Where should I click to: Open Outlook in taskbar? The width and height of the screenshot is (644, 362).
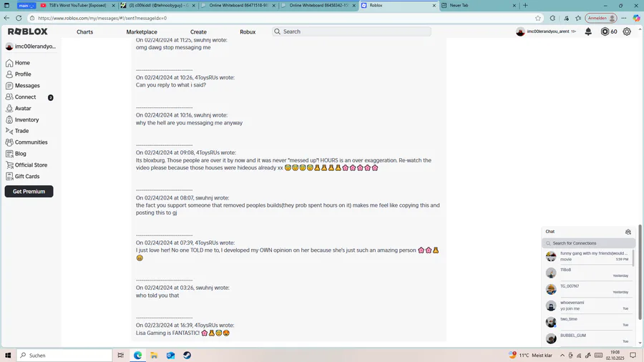click(170, 356)
